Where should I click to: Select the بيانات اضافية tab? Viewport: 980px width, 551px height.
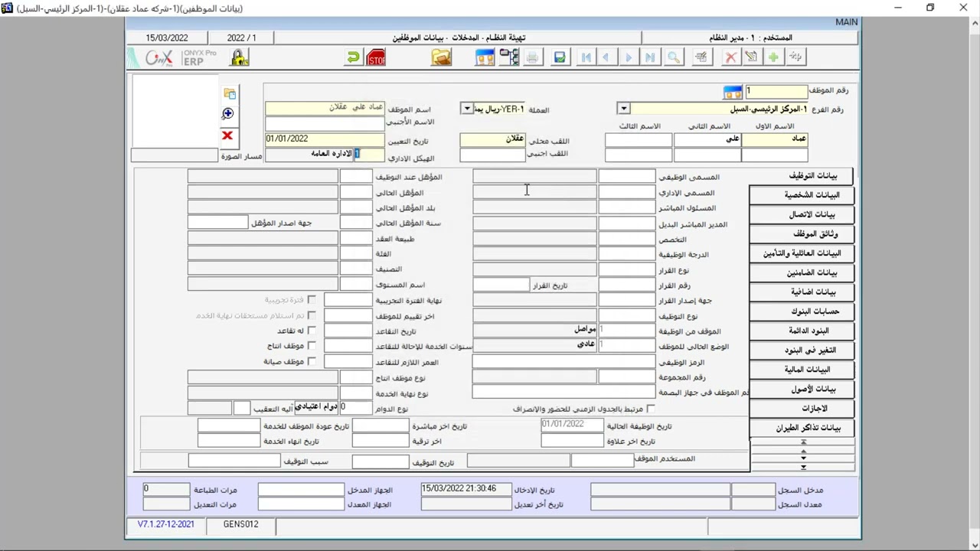pos(801,292)
